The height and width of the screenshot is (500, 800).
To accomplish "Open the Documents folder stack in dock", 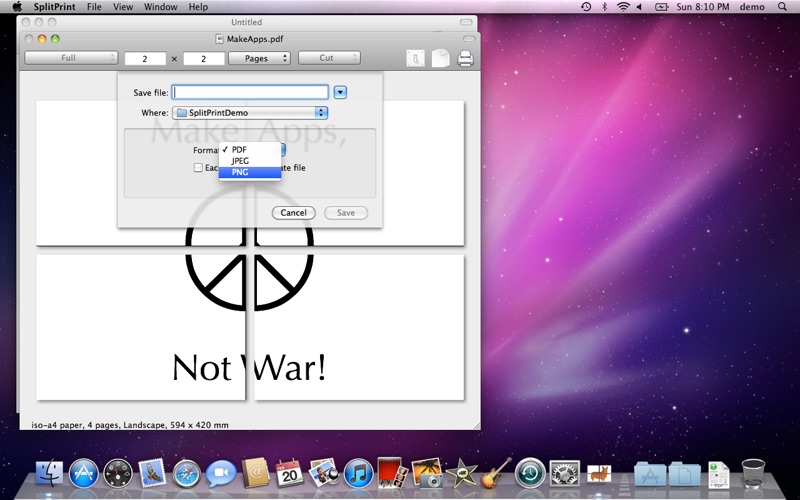I will coord(684,473).
